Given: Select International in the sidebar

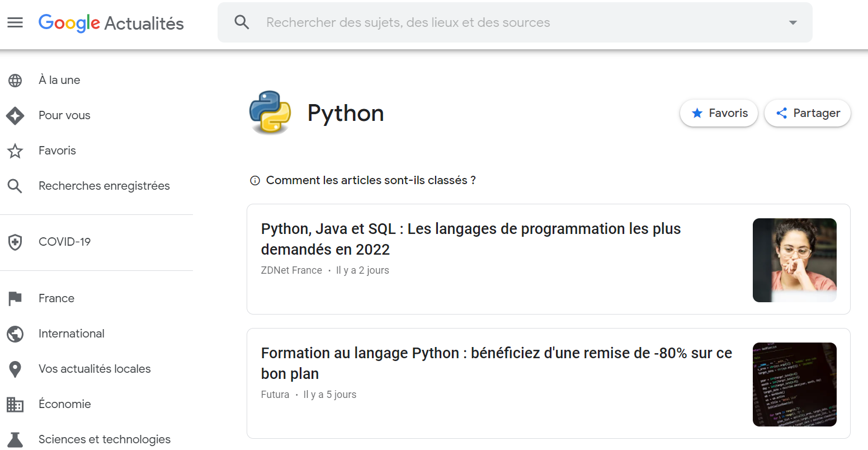Looking at the screenshot, I should click(x=72, y=334).
